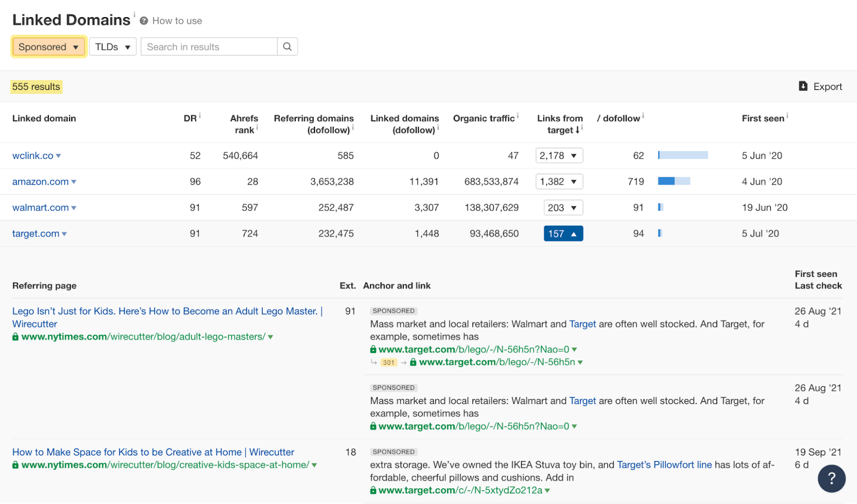Click the 301 redirect badge under the anchor link

[x=388, y=363]
